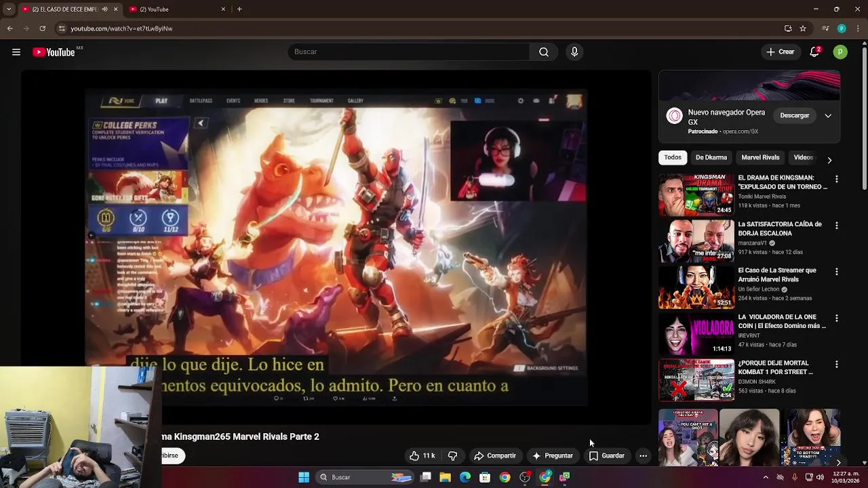Screen dimensions: 868x488
Task: Open El drama de Kingsman thumbnail
Action: click(x=696, y=195)
